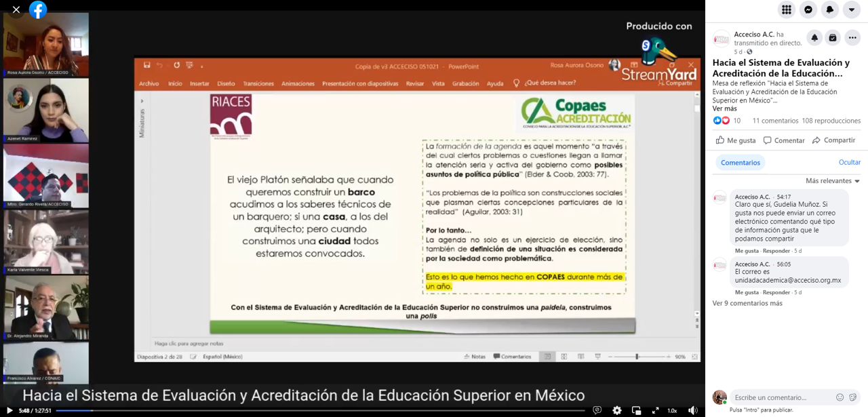868x417 pixels.
Task: Click the Insertar tab in streamed PowerPoint
Action: tap(199, 83)
